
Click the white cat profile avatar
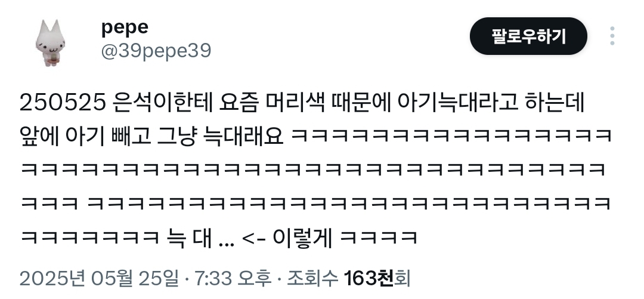click(x=50, y=43)
